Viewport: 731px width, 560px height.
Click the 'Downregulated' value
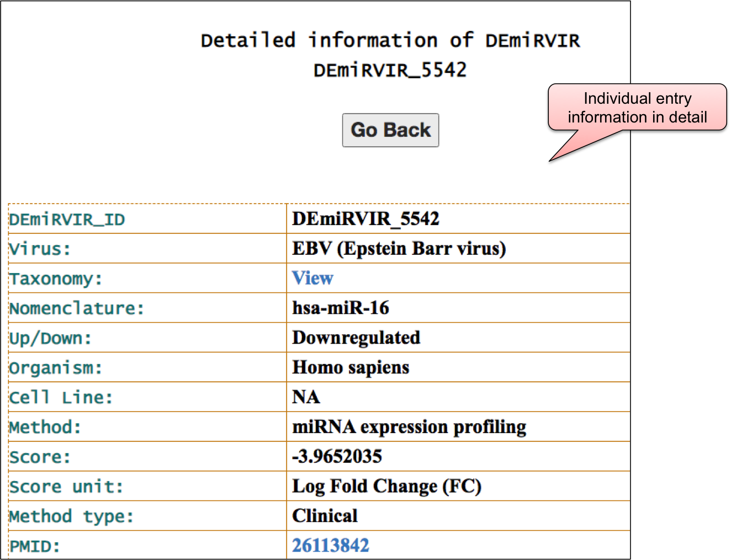356,338
